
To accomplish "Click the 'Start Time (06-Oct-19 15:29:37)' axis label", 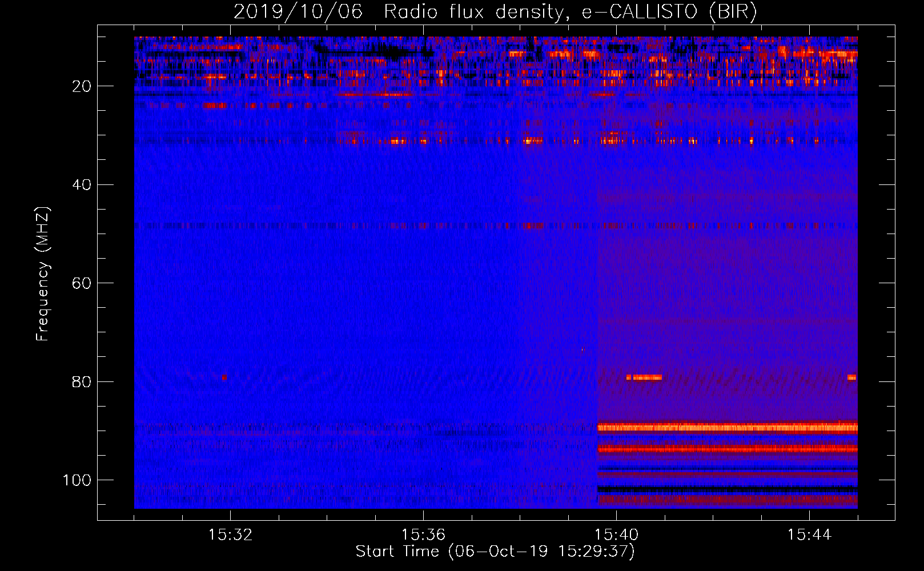I will (495, 552).
